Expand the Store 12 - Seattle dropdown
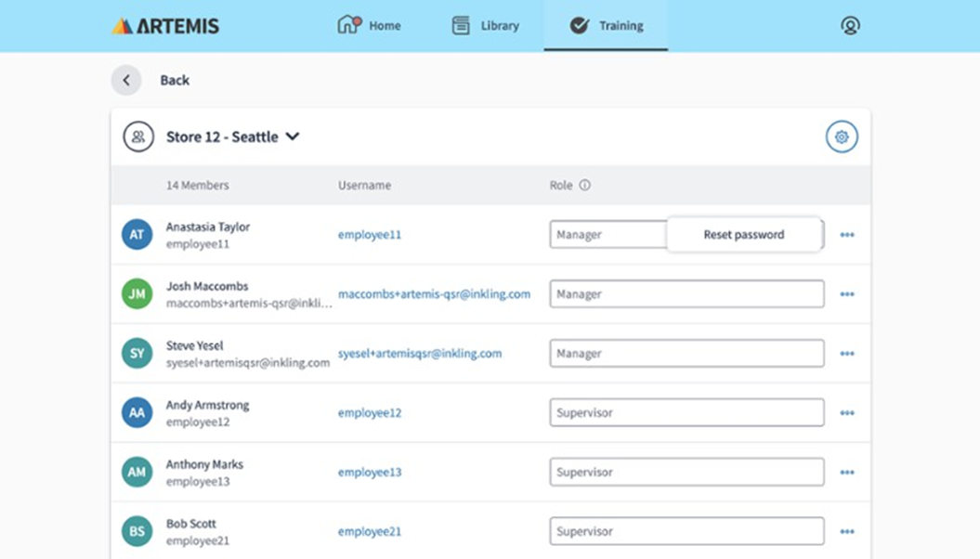The height and width of the screenshot is (559, 980). click(292, 136)
